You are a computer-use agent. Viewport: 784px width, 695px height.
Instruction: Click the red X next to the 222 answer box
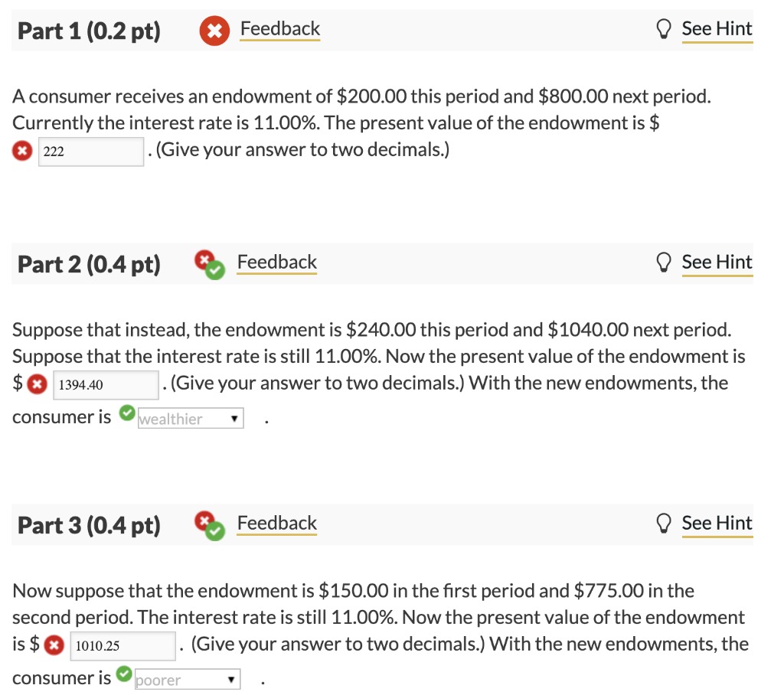point(21,149)
